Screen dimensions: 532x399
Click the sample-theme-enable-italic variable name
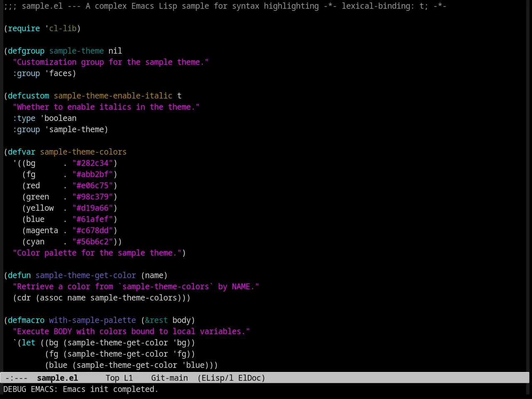113,96
